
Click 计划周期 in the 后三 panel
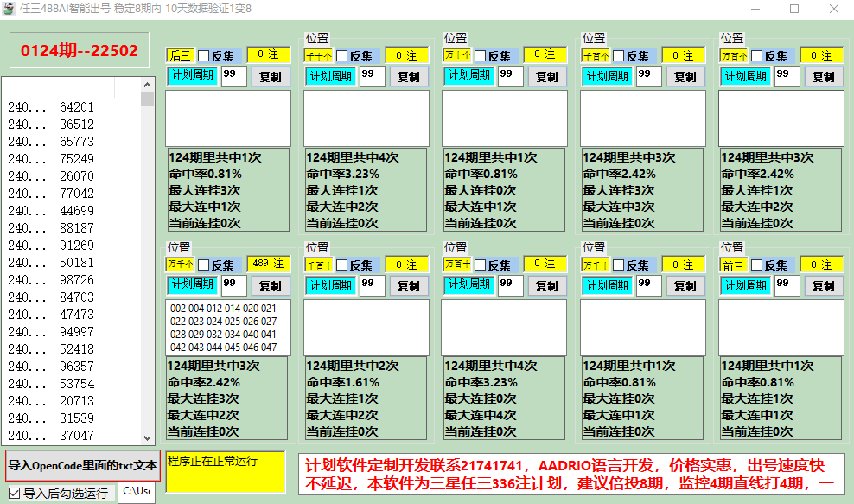[192, 76]
